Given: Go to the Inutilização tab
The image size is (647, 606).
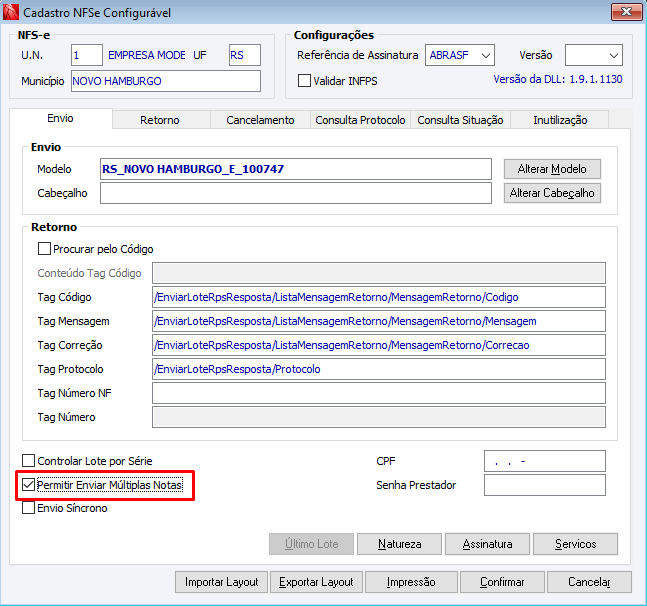Looking at the screenshot, I should (x=560, y=120).
